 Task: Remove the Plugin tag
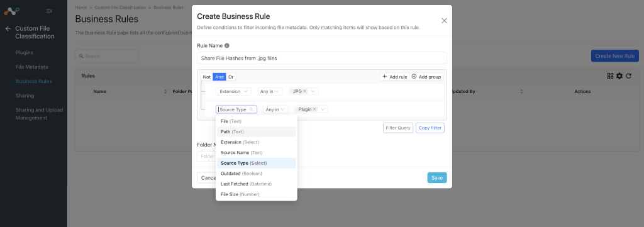coord(314,109)
